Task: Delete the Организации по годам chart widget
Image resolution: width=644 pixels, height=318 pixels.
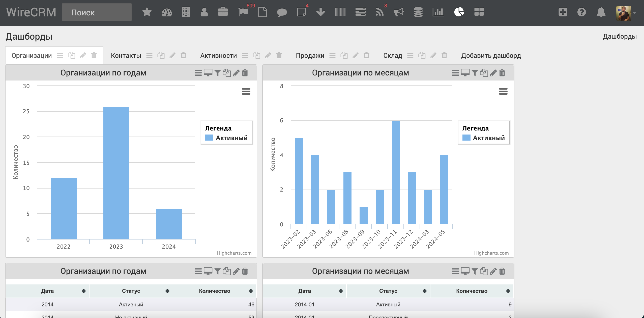Action: coord(245,73)
